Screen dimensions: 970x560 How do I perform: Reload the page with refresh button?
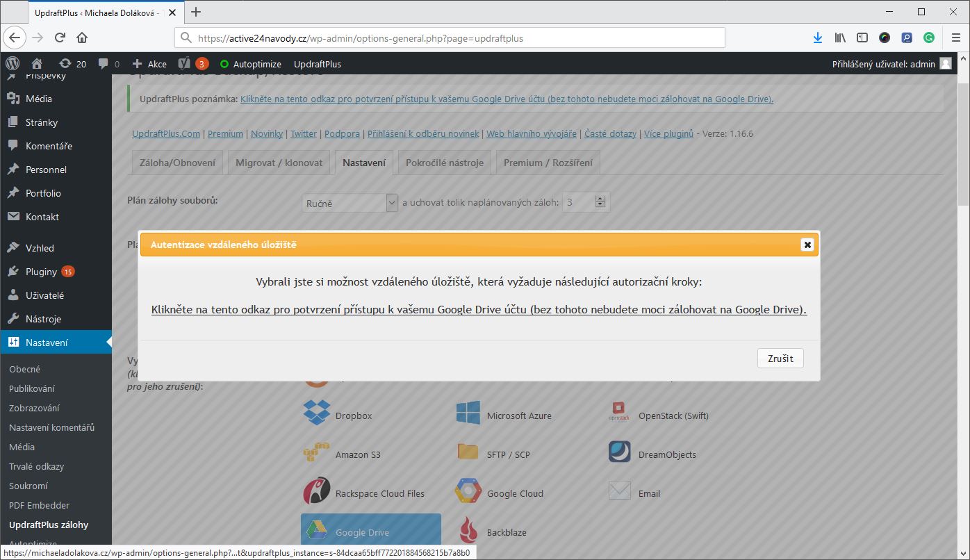tap(60, 38)
